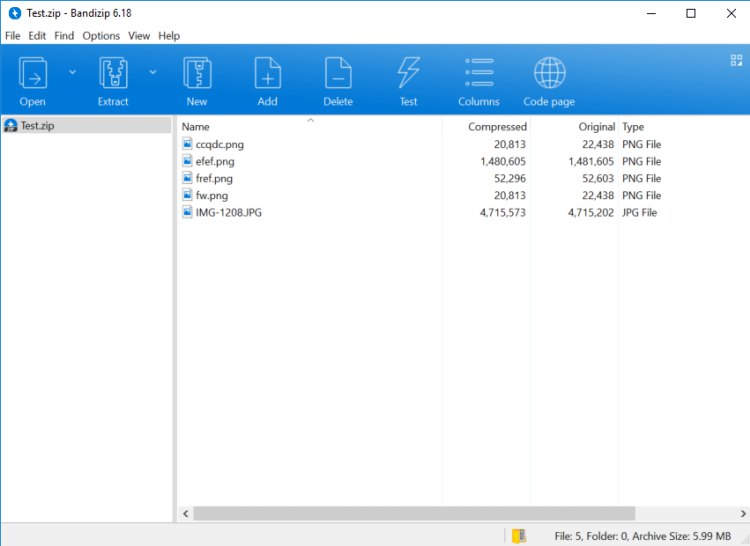Click the Delete toolbar icon
The height and width of the screenshot is (546, 750).
(x=338, y=75)
